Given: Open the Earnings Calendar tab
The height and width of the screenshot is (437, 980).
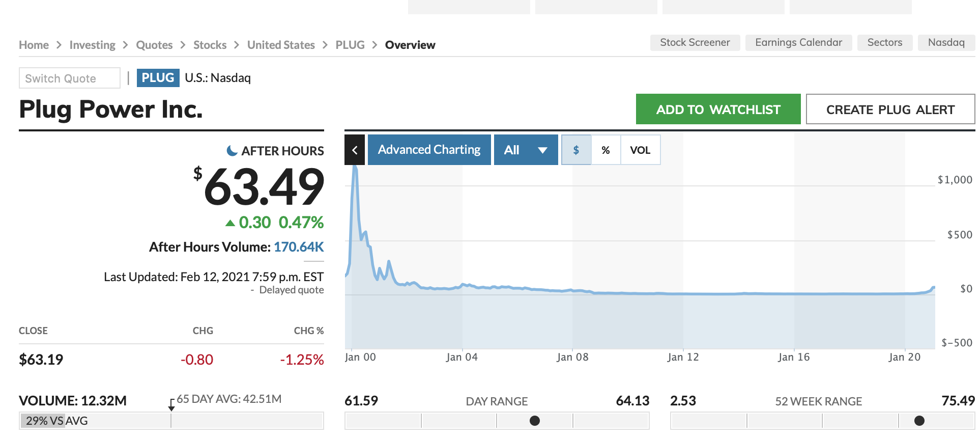Looking at the screenshot, I should pyautogui.click(x=798, y=42).
